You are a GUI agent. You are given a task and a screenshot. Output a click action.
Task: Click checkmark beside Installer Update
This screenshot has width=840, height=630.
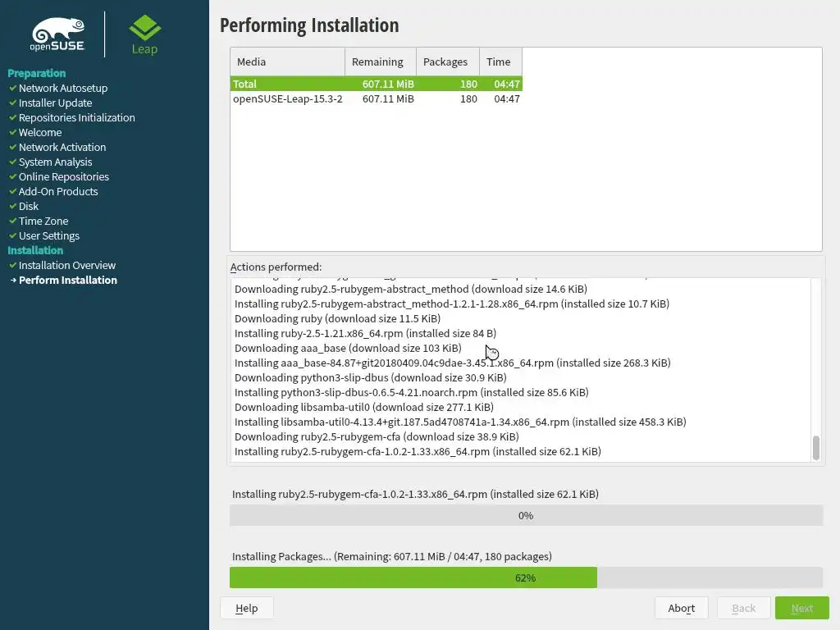(13, 103)
